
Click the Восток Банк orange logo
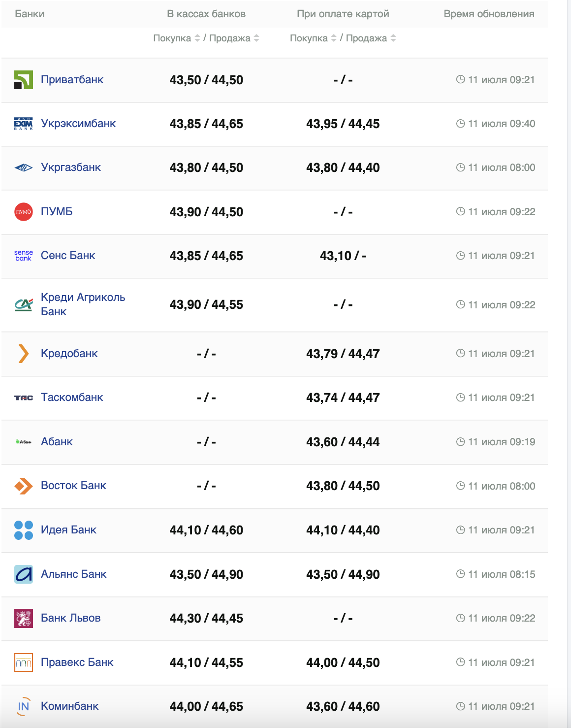point(24,486)
